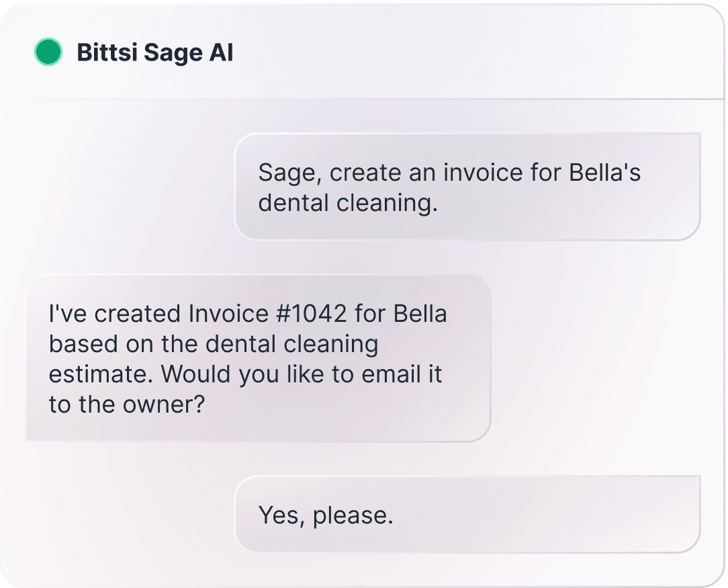Click the green online status dot

point(48,52)
